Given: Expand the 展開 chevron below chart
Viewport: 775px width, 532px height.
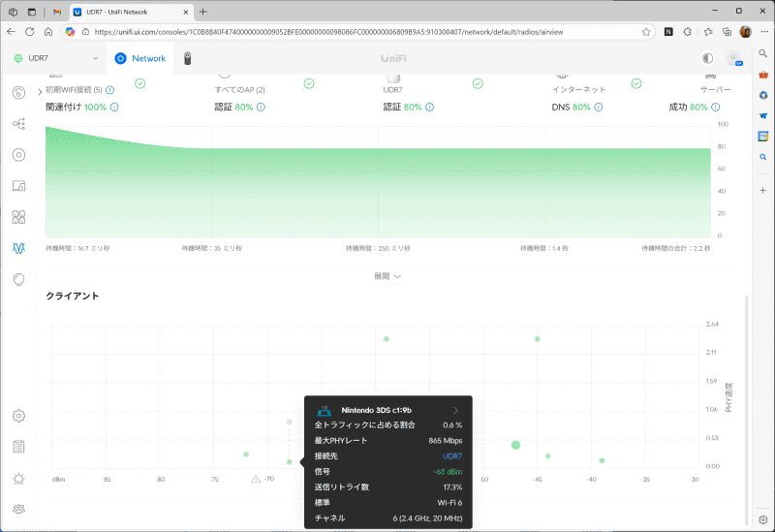Looking at the screenshot, I should point(387,276).
